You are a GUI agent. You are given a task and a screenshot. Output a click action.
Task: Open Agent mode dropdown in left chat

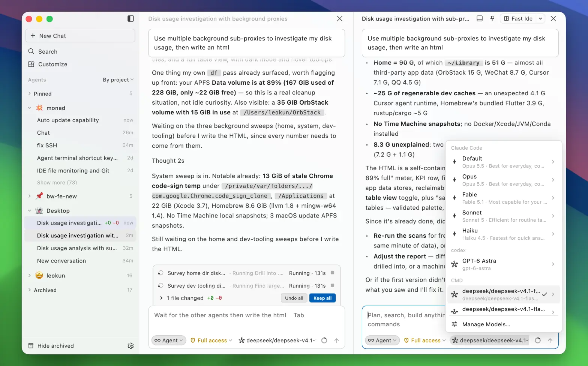click(169, 340)
